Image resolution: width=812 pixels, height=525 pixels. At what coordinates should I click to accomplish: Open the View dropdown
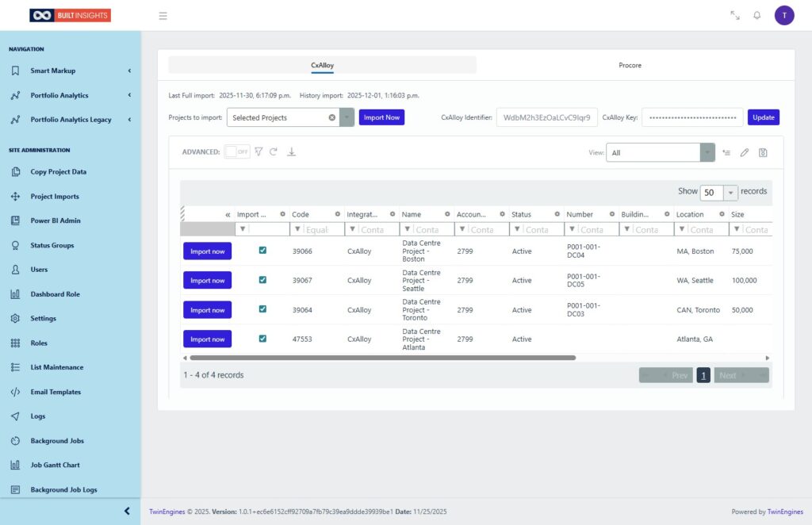tap(707, 152)
